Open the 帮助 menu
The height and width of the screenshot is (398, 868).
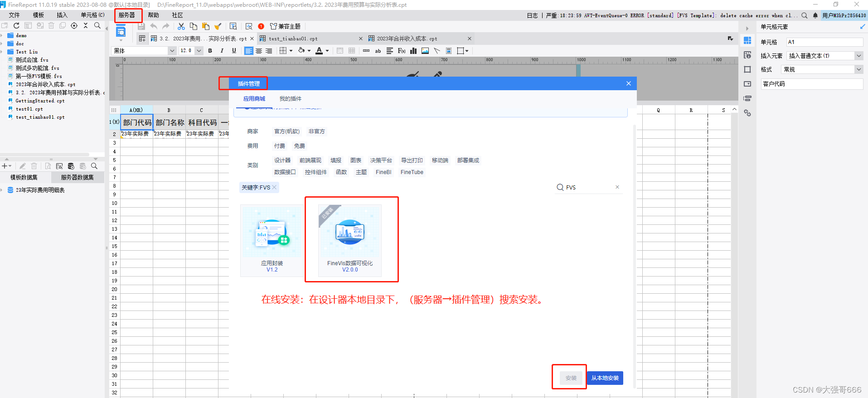click(153, 15)
